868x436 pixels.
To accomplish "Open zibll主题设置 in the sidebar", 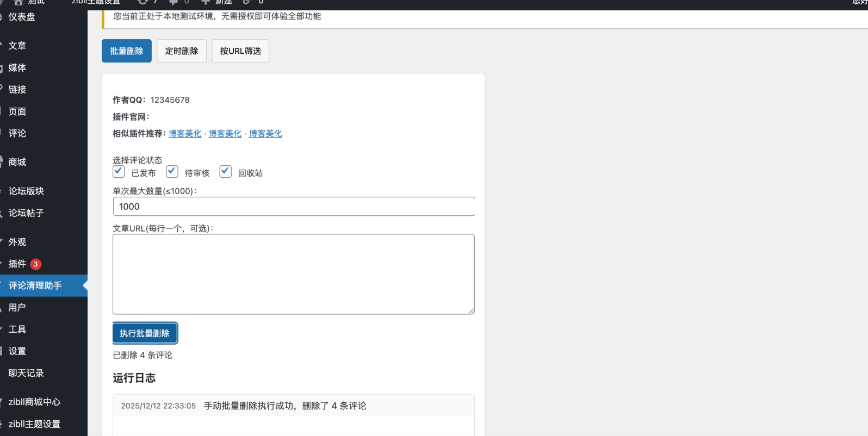I will click(44, 424).
